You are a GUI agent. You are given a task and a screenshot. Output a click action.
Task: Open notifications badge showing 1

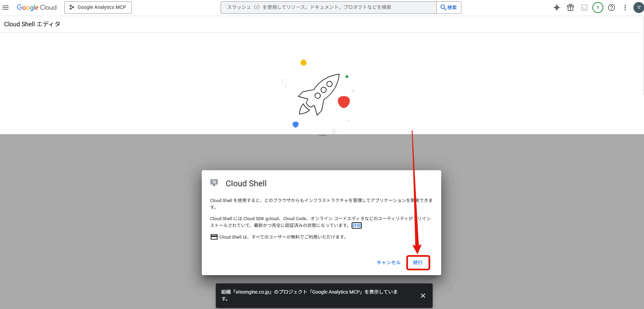pos(598,8)
